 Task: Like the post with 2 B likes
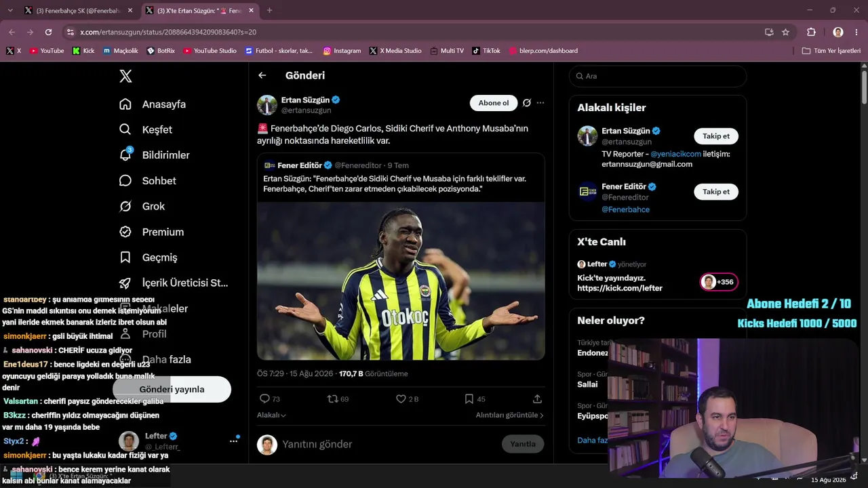coord(407,399)
